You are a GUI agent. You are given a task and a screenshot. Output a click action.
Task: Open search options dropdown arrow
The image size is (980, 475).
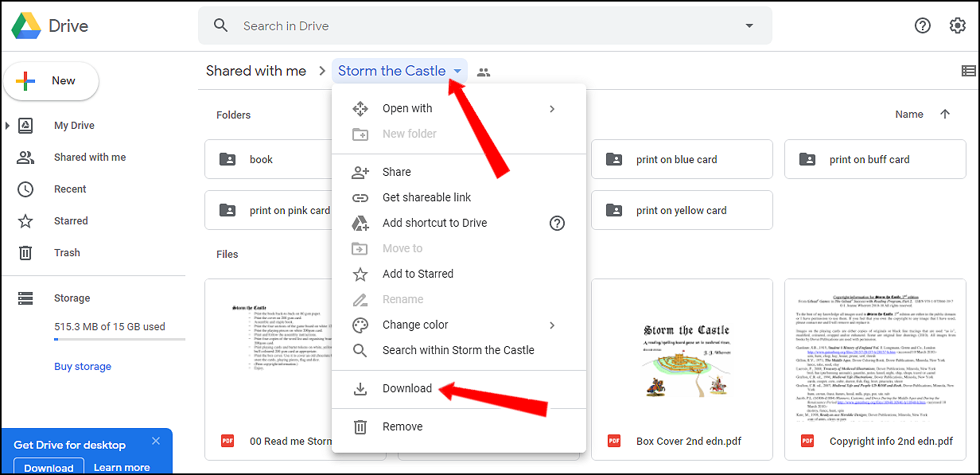[x=749, y=25]
